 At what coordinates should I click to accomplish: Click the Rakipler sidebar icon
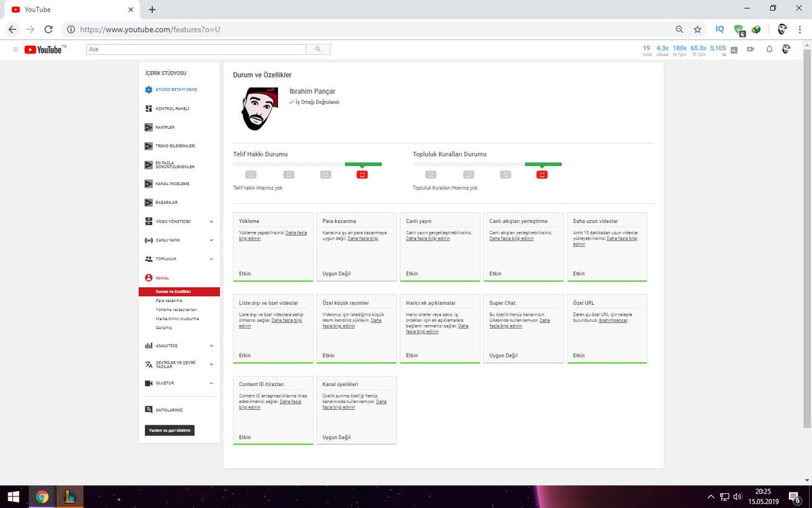[149, 127]
